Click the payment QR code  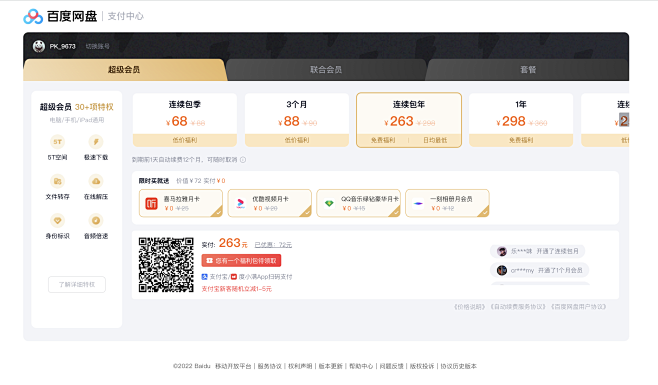coord(166,265)
